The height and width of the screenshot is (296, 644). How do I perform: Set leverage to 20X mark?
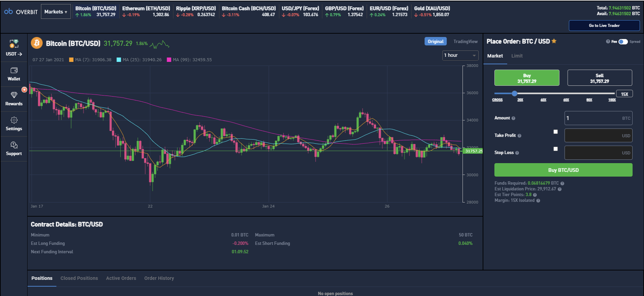[520, 100]
